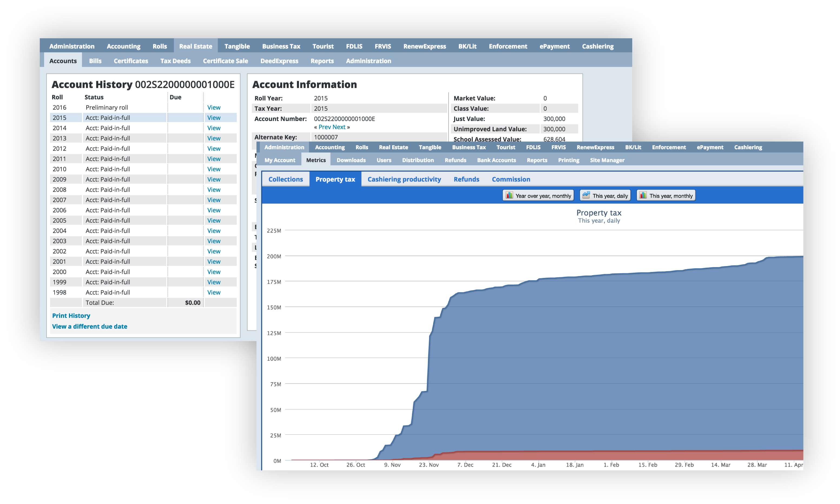Click View link for 2010 roll
The height and width of the screenshot is (504, 840).
[214, 169]
